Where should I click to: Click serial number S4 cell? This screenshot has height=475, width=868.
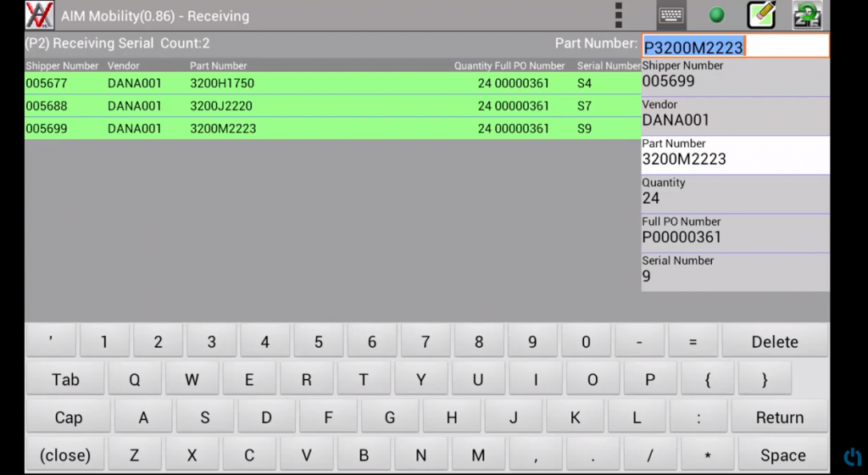[x=584, y=83]
